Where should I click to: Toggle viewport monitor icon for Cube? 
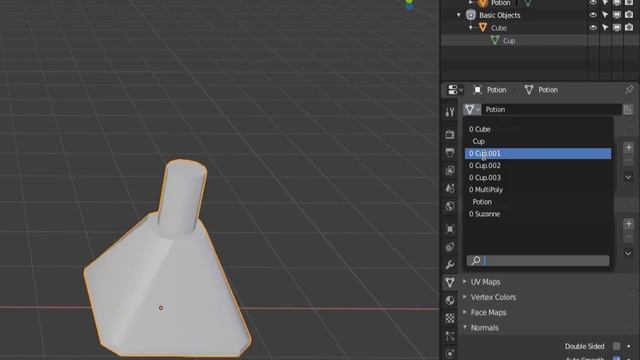pyautogui.click(x=617, y=28)
